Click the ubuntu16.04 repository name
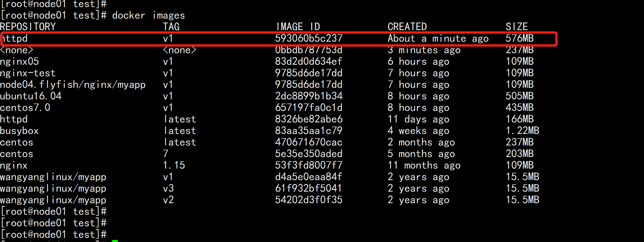The image size is (644, 242). (x=31, y=96)
